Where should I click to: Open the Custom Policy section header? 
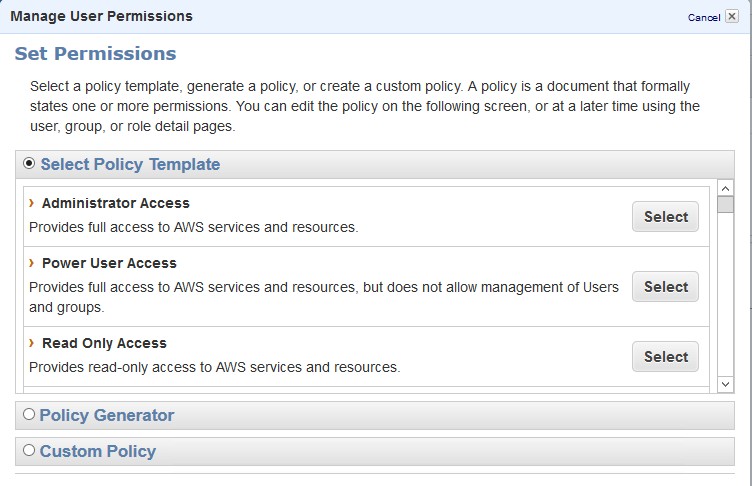click(x=98, y=451)
